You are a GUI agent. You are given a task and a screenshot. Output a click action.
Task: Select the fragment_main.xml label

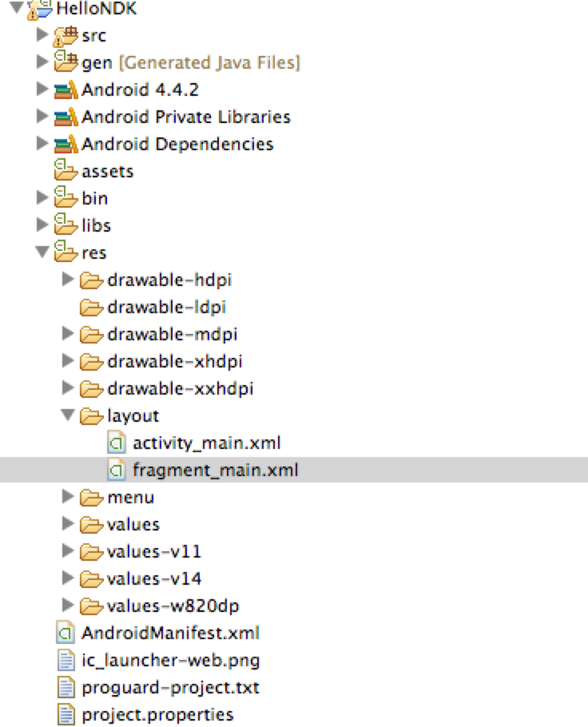216,470
